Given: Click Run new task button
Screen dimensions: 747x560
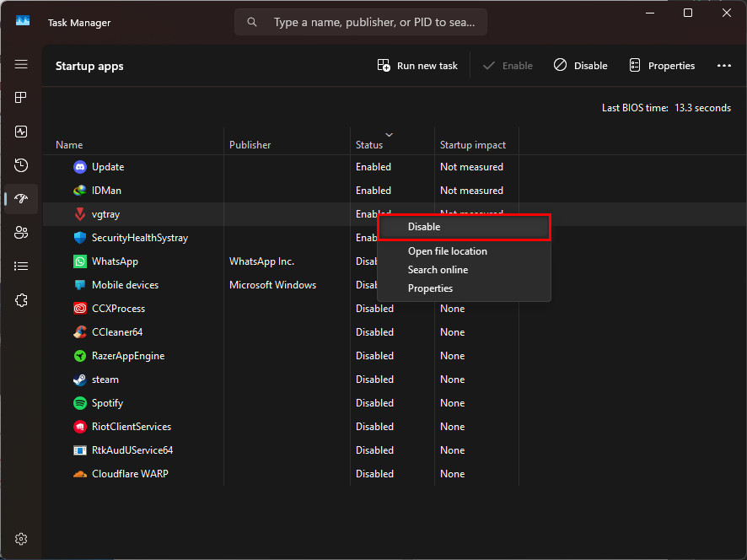Looking at the screenshot, I should pyautogui.click(x=418, y=66).
